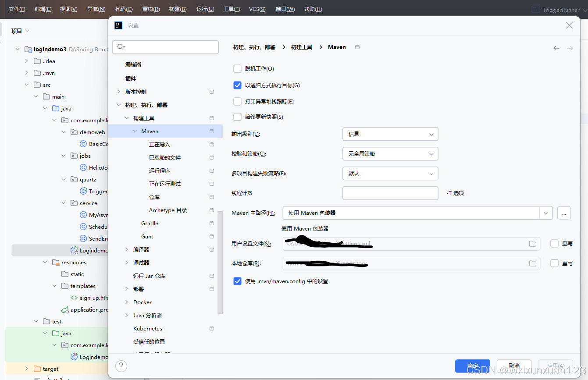Click project marker icon on 版本控制 row
The width and height of the screenshot is (588, 380).
[x=212, y=92]
